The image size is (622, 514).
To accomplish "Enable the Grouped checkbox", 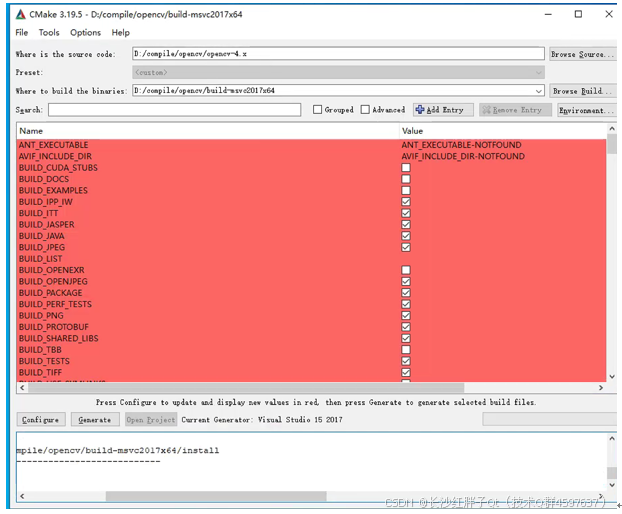I will (x=317, y=109).
